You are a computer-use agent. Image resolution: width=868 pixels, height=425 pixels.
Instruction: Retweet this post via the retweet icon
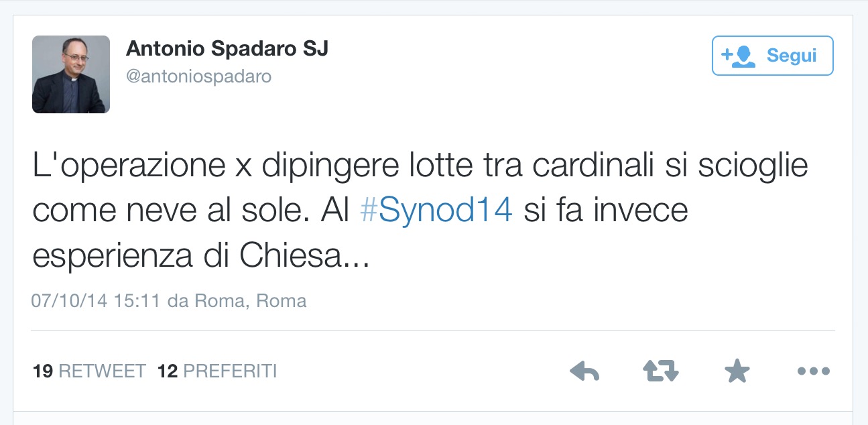click(x=661, y=371)
